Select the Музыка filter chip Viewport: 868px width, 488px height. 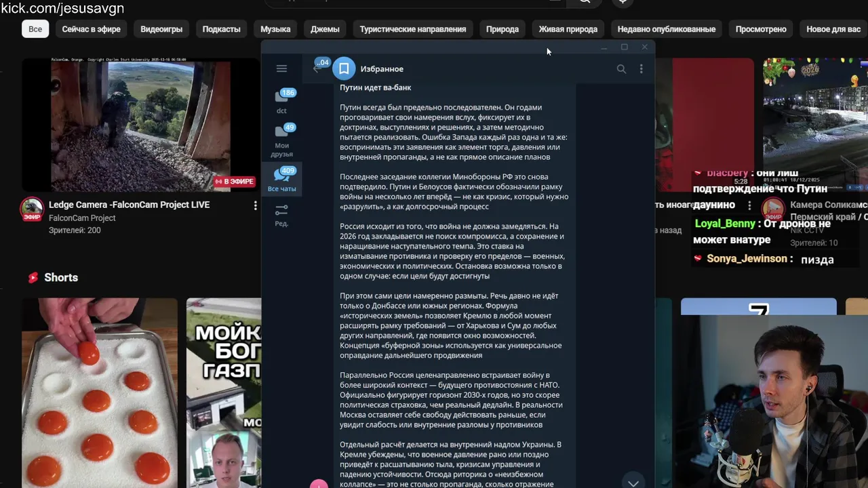[x=275, y=29]
